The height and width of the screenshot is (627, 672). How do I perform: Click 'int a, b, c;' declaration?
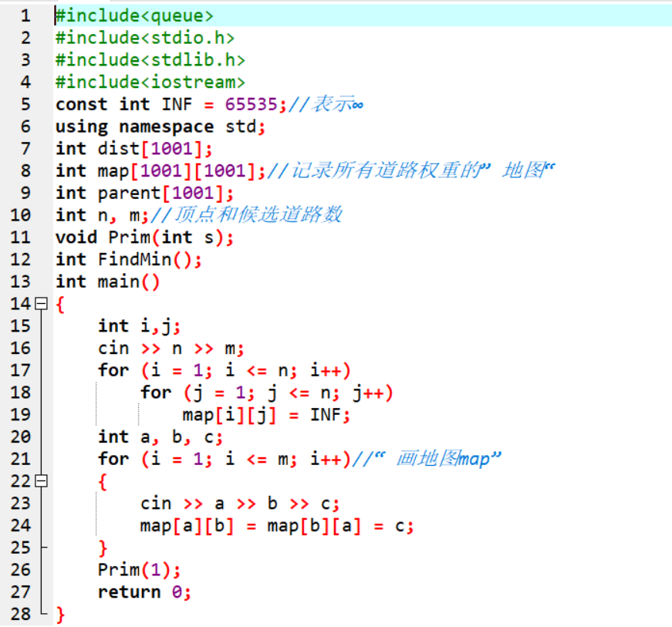click(x=160, y=437)
